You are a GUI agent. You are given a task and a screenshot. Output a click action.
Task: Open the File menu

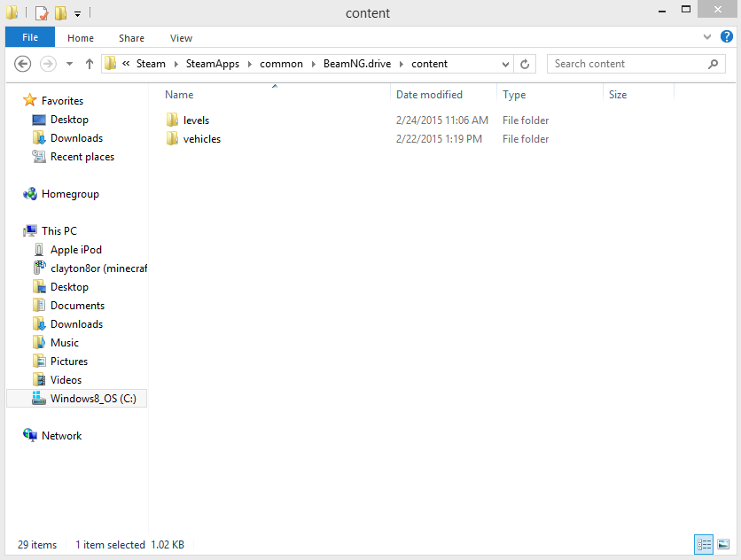pyautogui.click(x=30, y=37)
